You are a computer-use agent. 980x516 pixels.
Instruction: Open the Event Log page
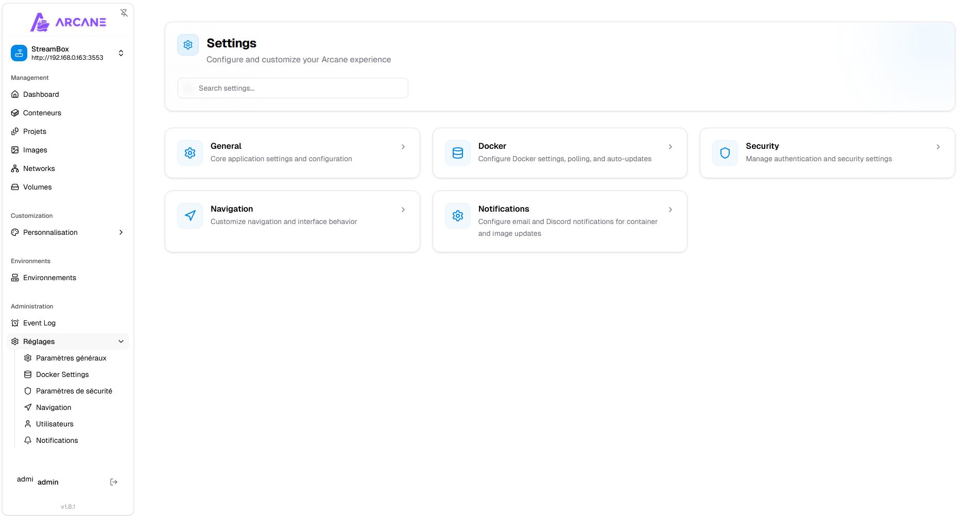click(x=39, y=323)
